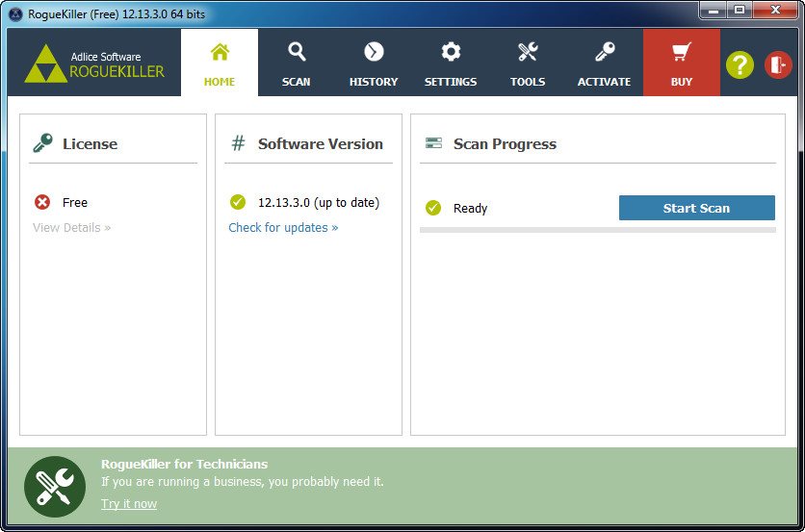
Task: Open the View Details link
Action: [72, 228]
